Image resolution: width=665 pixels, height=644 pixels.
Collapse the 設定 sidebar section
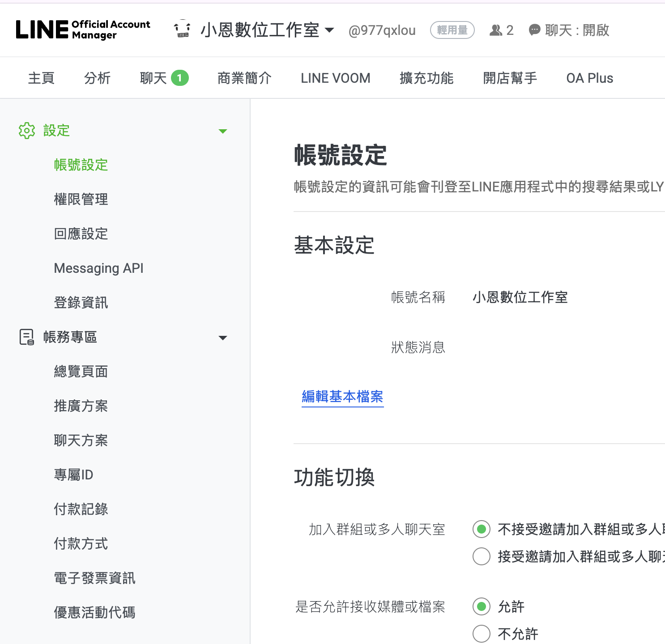coord(222,131)
